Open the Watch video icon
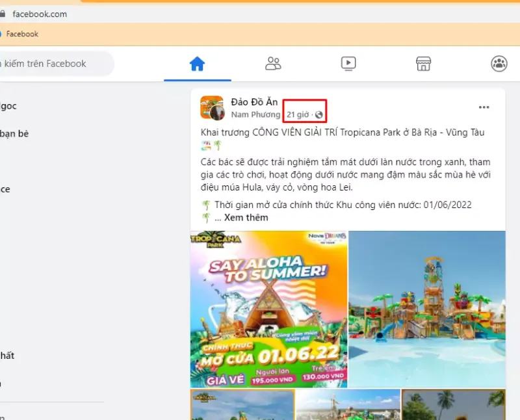 (348, 63)
